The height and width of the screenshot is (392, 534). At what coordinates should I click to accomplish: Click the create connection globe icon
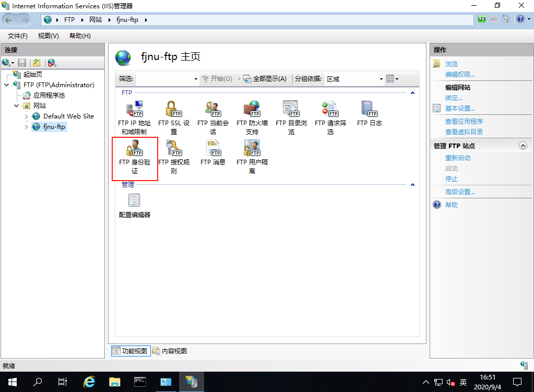point(6,63)
